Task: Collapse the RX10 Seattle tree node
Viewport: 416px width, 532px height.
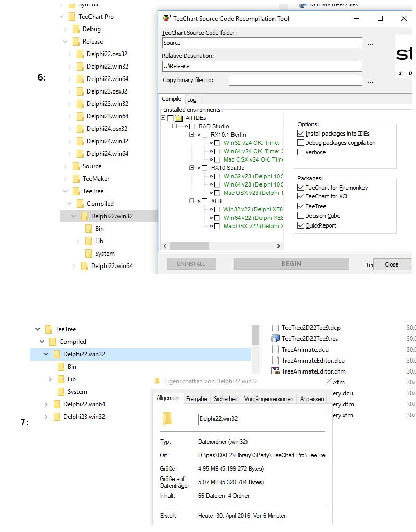Action: (x=191, y=168)
